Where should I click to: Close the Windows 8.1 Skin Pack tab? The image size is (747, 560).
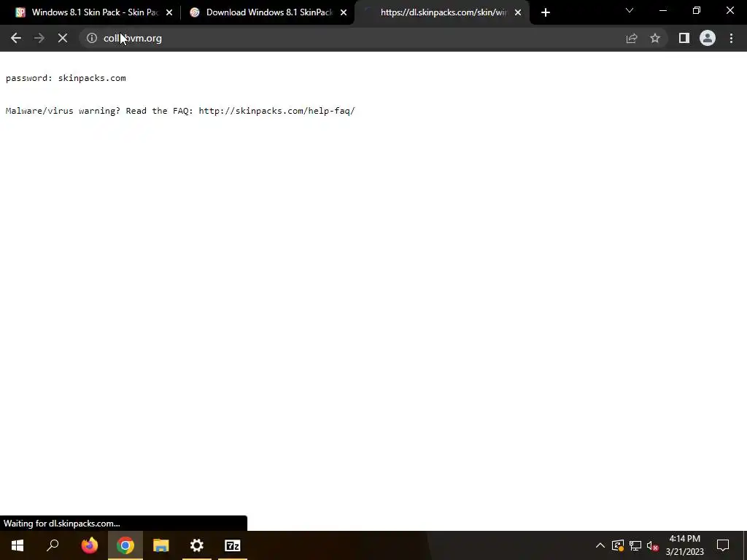pos(169,13)
